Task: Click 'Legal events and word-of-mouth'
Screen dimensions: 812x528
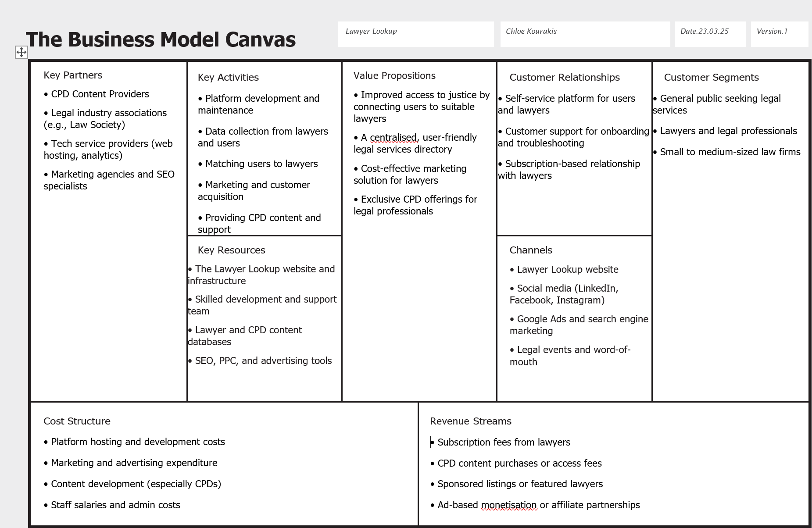Action: (570, 356)
